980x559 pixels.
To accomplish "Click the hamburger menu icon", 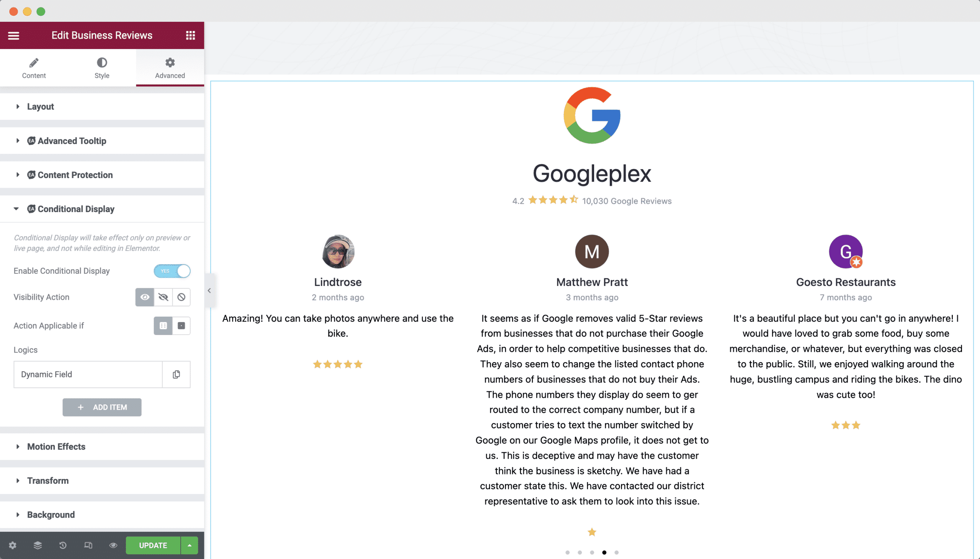I will tap(13, 35).
